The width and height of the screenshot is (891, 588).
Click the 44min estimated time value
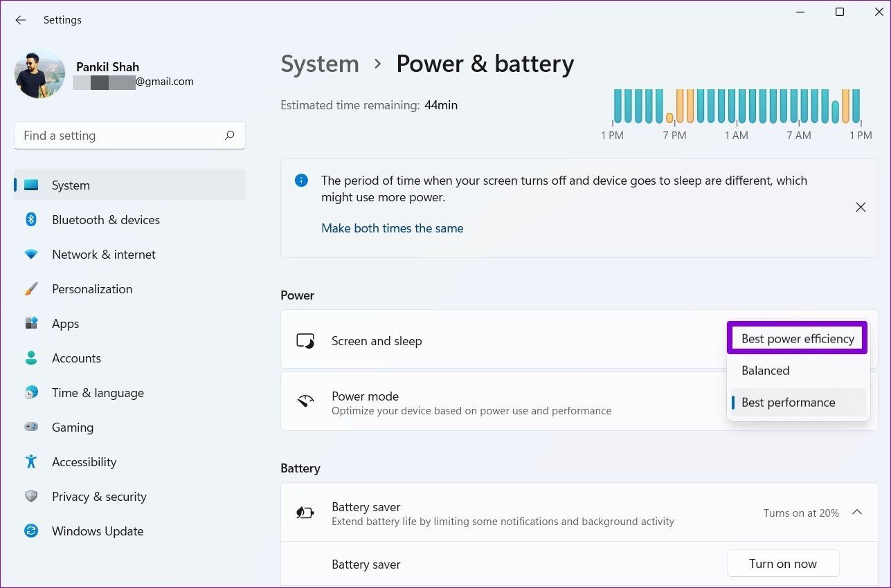coord(441,106)
